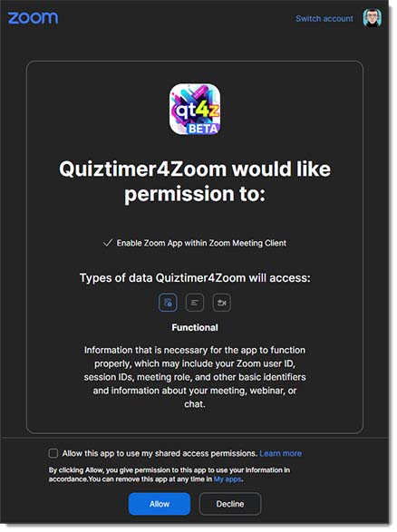Click the qt4z BETA app icon
This screenshot has height=532, width=397.
point(195,110)
